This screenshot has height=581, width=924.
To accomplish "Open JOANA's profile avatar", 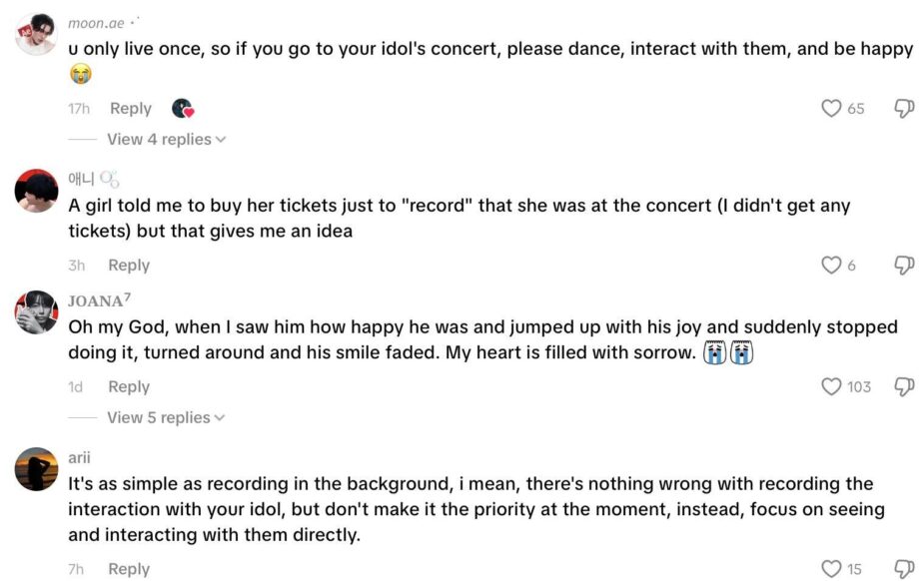I will [36, 312].
